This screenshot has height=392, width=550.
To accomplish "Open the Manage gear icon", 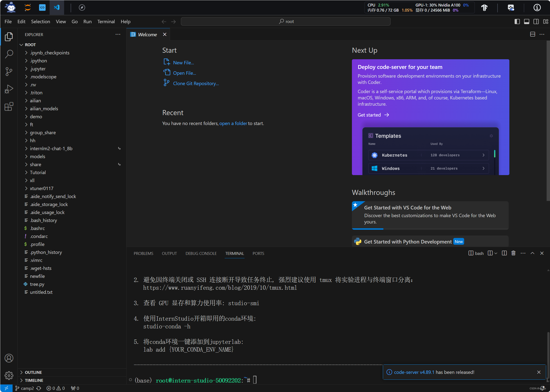I will [9, 375].
